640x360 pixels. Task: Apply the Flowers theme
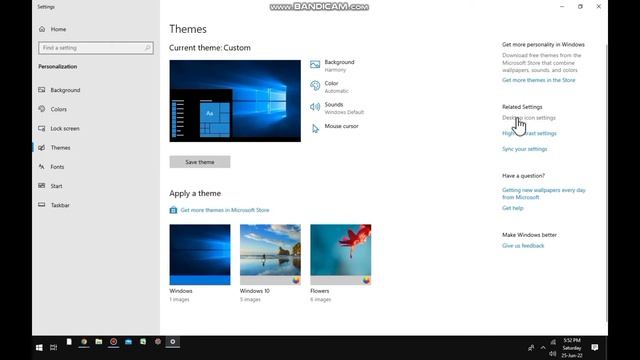(x=341, y=254)
